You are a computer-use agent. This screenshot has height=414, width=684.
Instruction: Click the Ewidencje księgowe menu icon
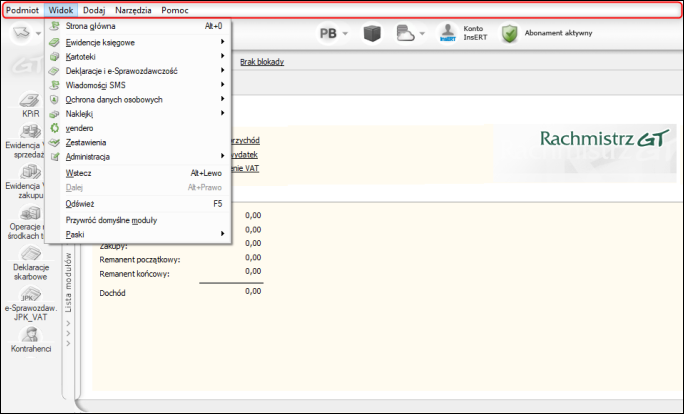tap(54, 42)
